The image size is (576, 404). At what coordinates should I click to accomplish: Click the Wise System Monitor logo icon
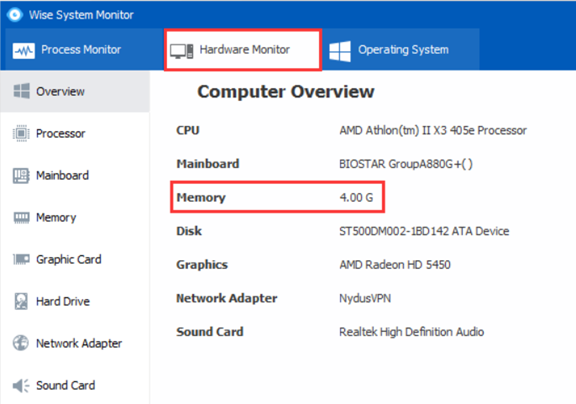15,15
